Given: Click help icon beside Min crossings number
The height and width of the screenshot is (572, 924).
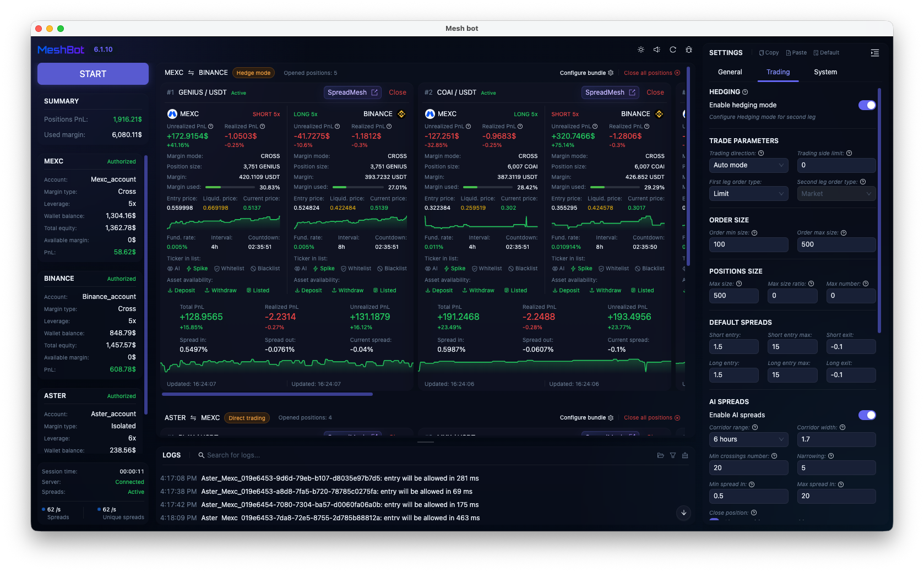Looking at the screenshot, I should [x=774, y=456].
